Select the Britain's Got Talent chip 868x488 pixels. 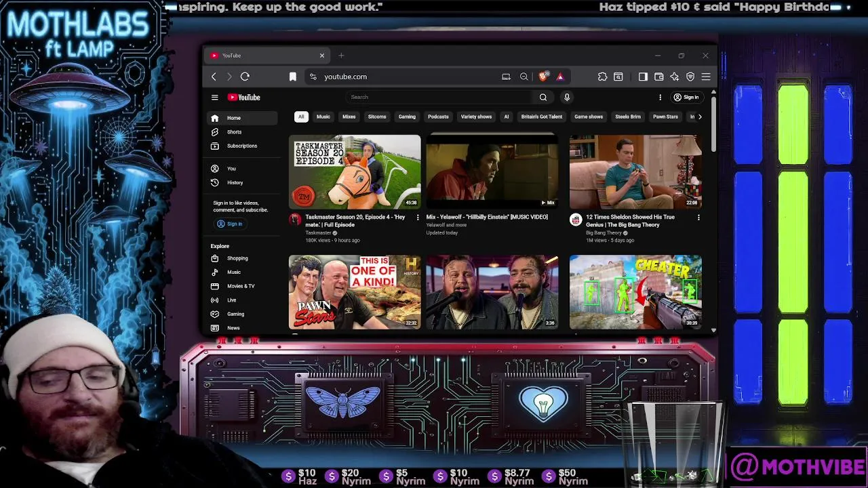[542, 117]
